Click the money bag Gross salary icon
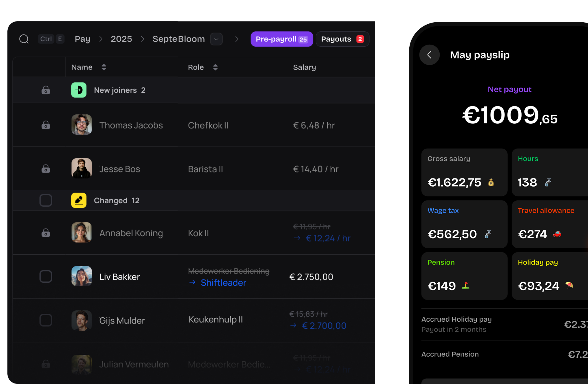The width and height of the screenshot is (588, 384). point(491,182)
